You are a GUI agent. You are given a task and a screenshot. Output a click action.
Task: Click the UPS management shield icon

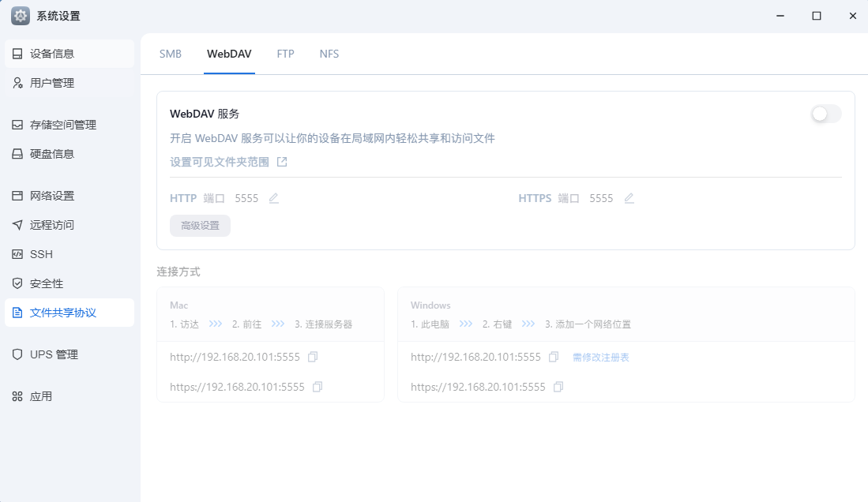17,354
